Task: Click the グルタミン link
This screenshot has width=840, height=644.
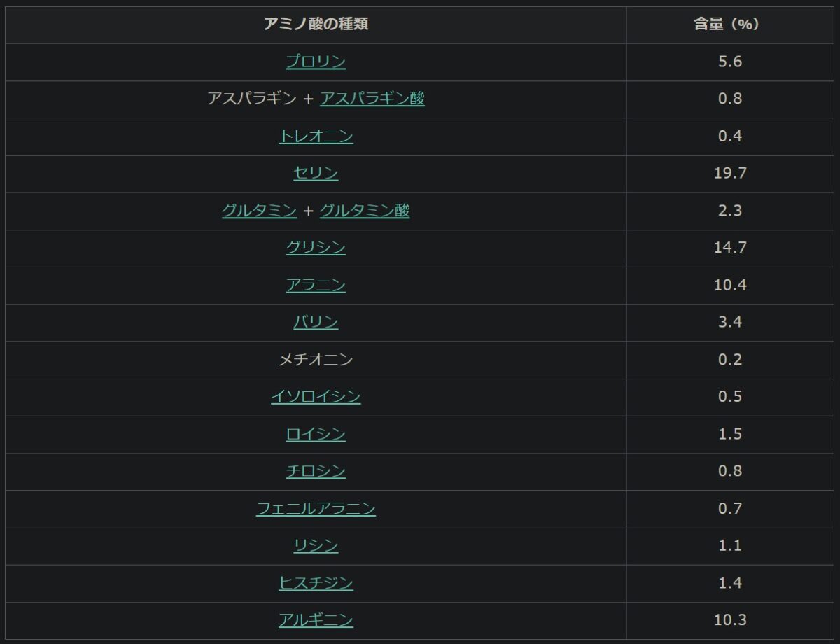Action: click(x=260, y=211)
